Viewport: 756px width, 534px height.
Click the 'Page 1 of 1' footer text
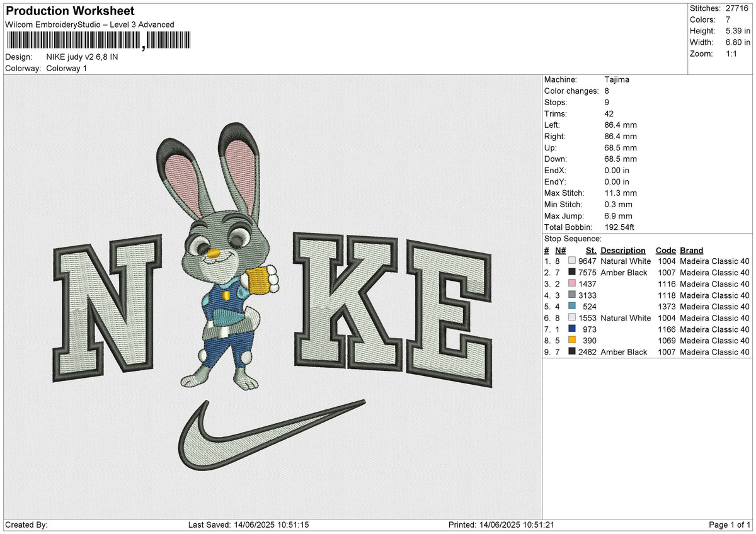[x=730, y=525]
